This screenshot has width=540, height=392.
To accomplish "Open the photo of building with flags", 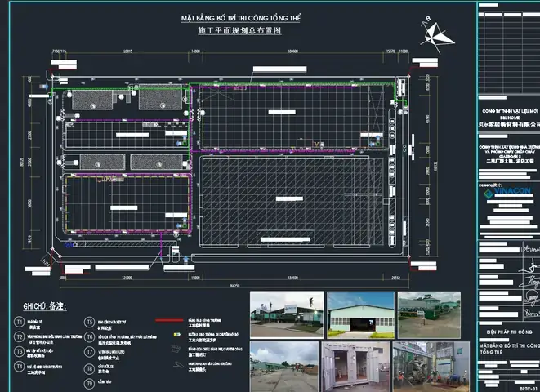I will coord(287,314).
